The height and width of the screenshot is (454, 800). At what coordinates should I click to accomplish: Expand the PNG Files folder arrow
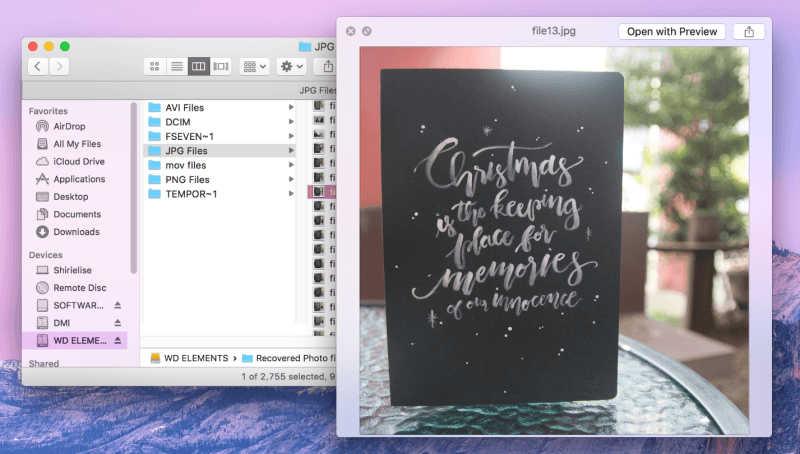pyautogui.click(x=291, y=180)
